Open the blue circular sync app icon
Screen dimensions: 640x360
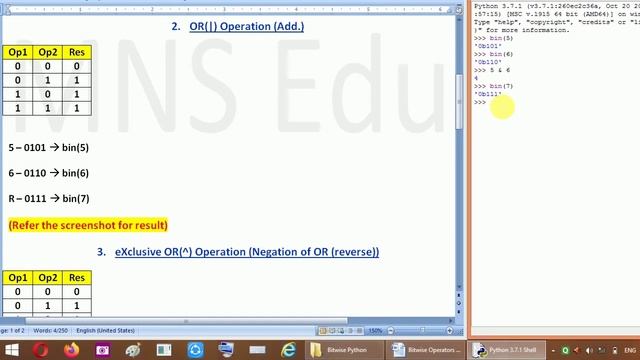195,350
